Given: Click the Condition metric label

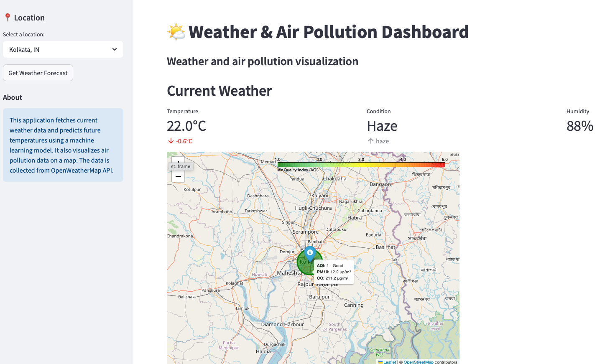Looking at the screenshot, I should tap(379, 111).
